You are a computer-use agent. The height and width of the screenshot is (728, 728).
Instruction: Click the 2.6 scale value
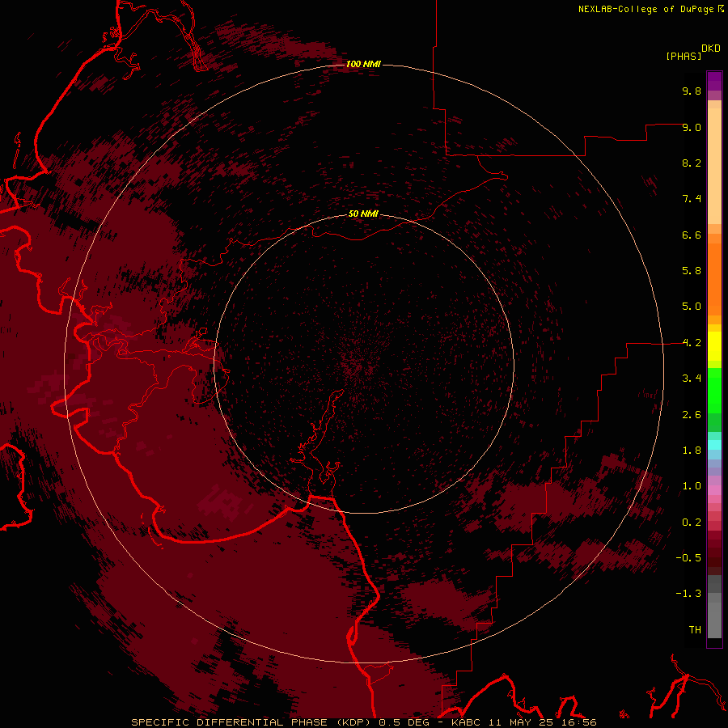click(x=692, y=415)
